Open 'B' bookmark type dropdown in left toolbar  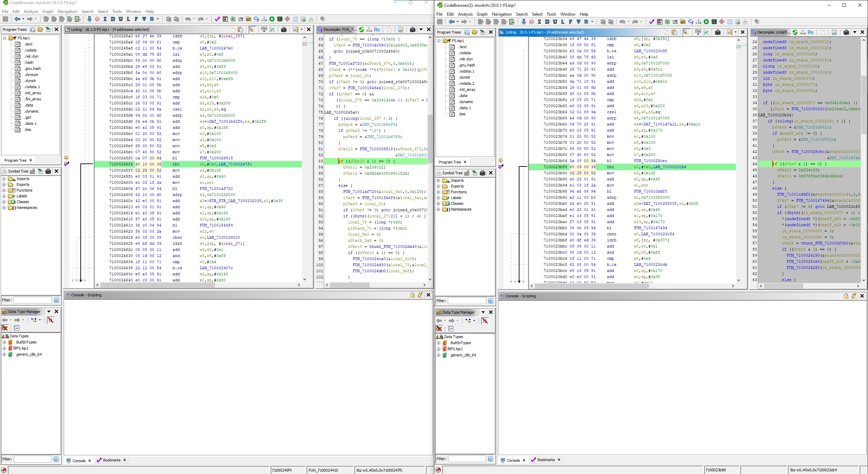coord(158,19)
